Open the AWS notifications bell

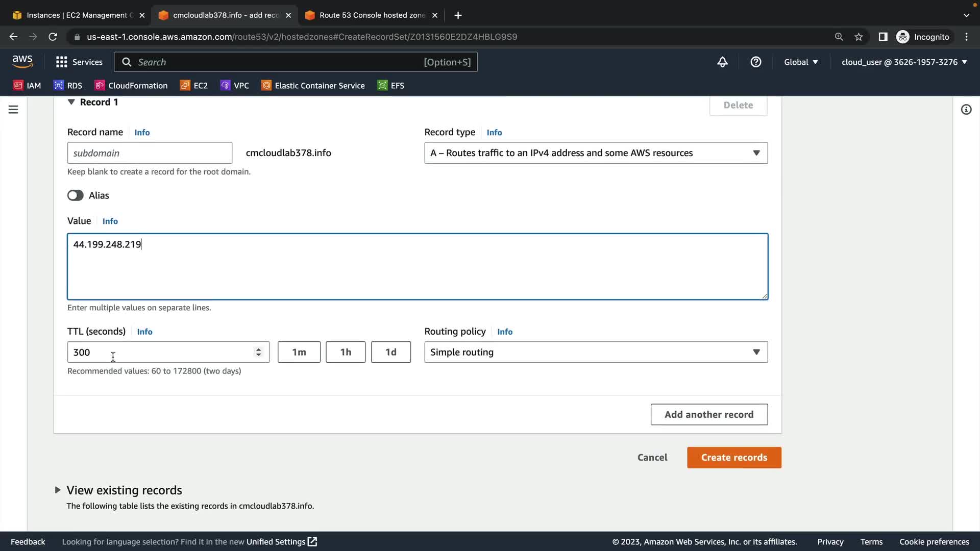pos(722,62)
